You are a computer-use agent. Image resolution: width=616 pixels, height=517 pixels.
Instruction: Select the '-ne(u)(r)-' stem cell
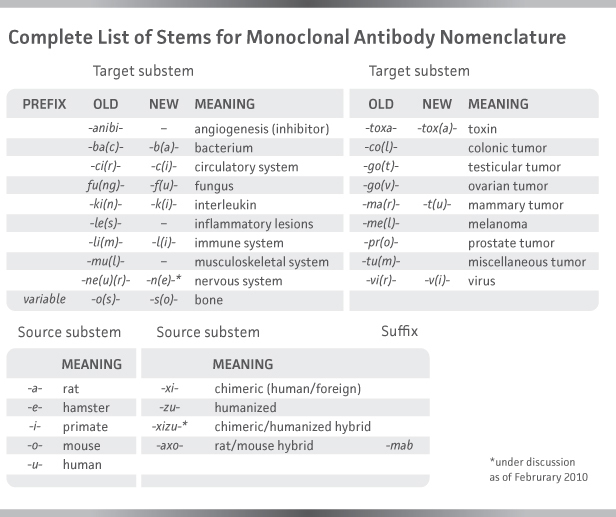105,281
